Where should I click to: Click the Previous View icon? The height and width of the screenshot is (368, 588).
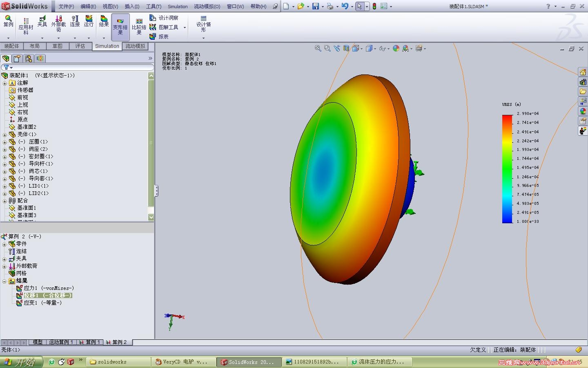(x=337, y=48)
